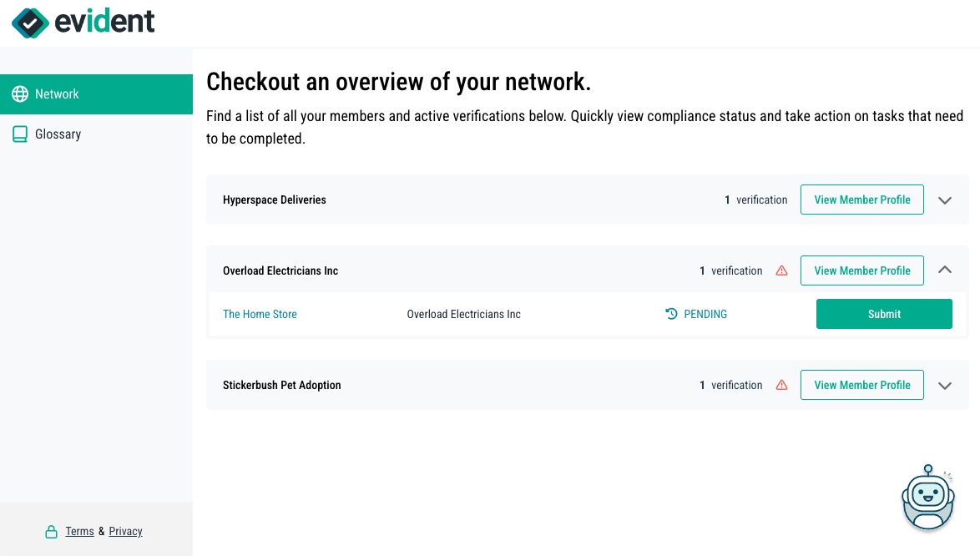Click the warning icon for Overload Electricians Inc

click(x=781, y=270)
